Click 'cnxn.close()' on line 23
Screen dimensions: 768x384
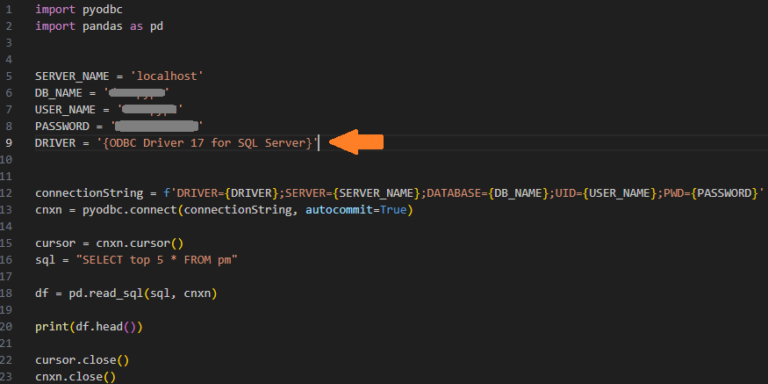click(x=75, y=376)
